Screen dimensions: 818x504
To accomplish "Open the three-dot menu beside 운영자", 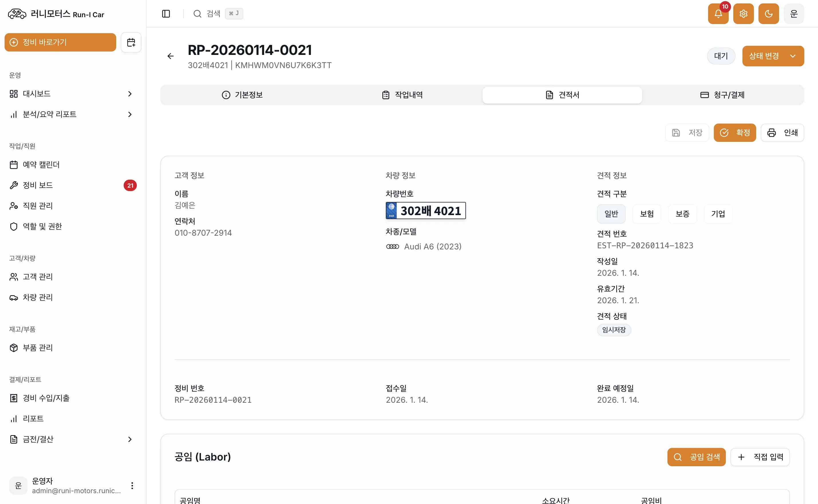I will pos(132,485).
